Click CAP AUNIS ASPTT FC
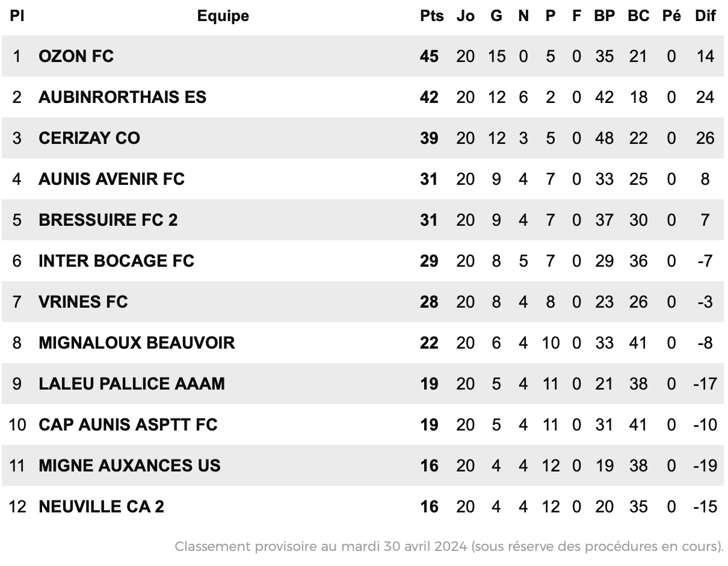This screenshot has width=728, height=566. click(x=128, y=424)
